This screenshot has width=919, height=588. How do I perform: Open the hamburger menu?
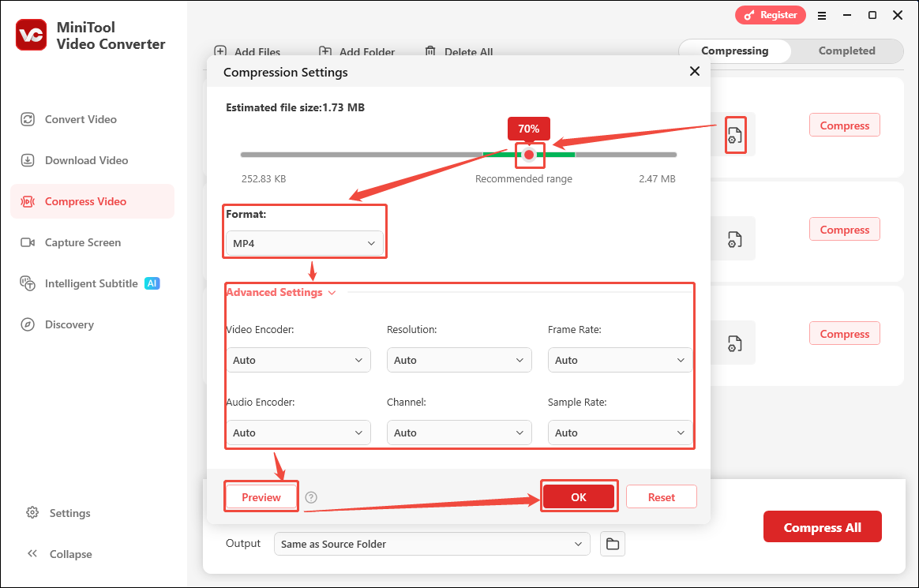click(x=822, y=15)
